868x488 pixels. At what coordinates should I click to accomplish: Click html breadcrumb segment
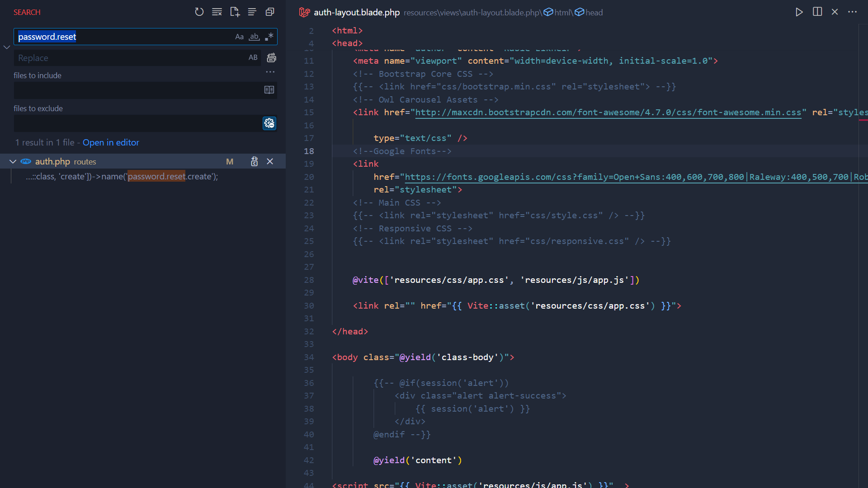[562, 12]
